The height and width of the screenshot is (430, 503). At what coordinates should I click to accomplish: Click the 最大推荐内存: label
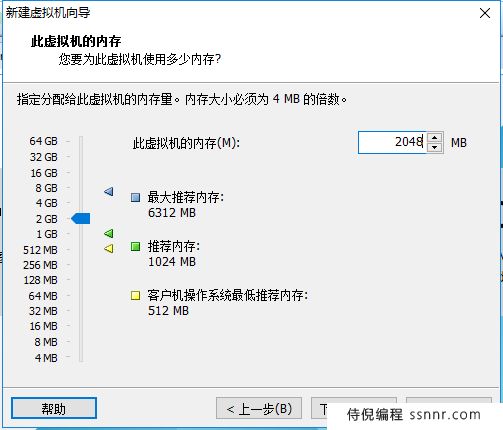pos(186,197)
